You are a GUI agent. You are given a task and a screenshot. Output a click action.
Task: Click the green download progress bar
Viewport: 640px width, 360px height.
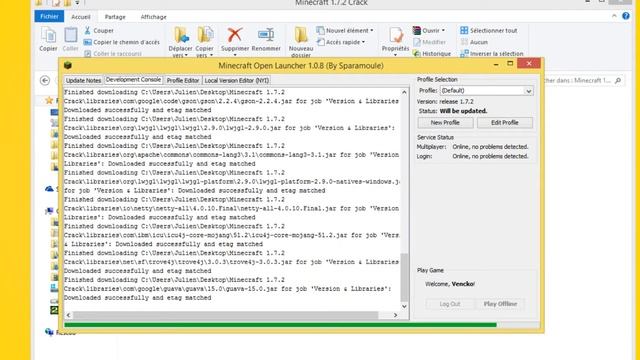tap(280, 325)
